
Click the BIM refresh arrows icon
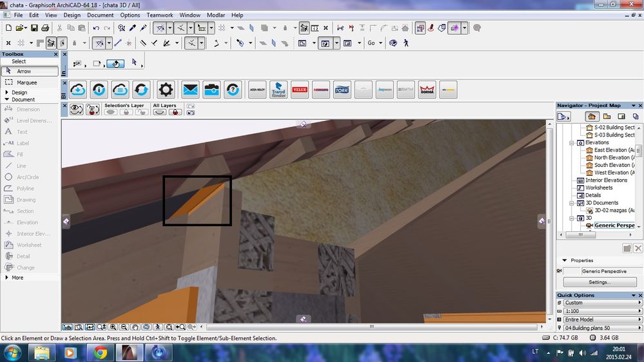pos(141,90)
